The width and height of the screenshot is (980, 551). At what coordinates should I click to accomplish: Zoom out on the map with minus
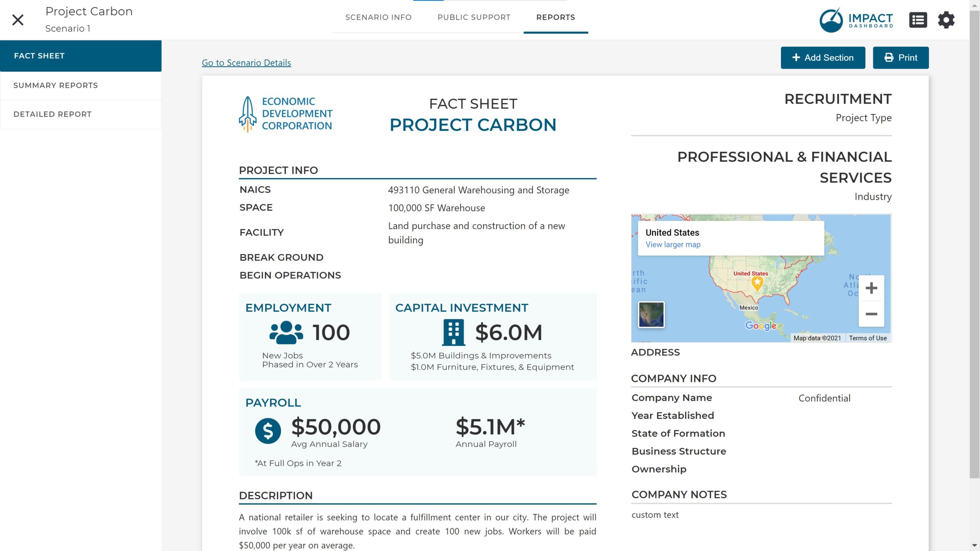click(x=871, y=314)
